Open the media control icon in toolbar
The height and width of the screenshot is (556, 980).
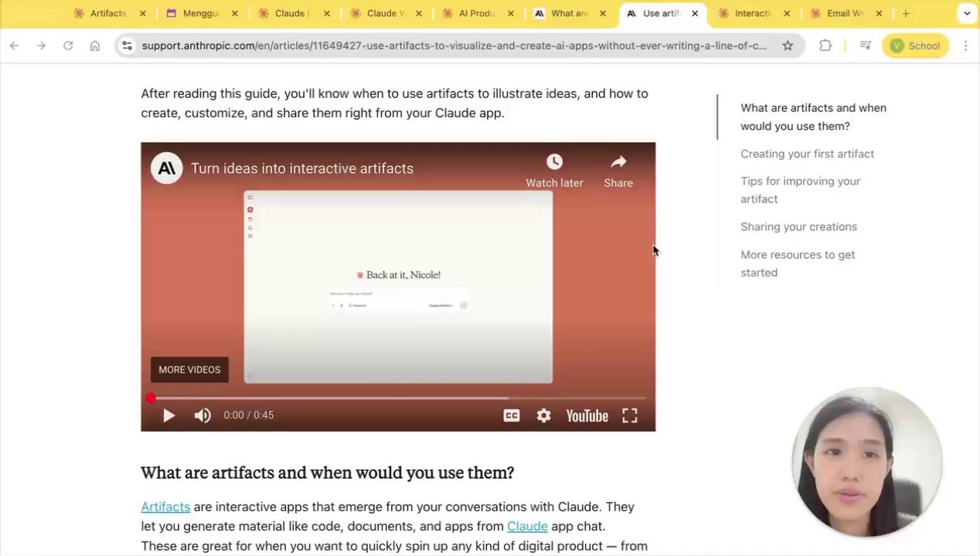[x=866, y=46]
